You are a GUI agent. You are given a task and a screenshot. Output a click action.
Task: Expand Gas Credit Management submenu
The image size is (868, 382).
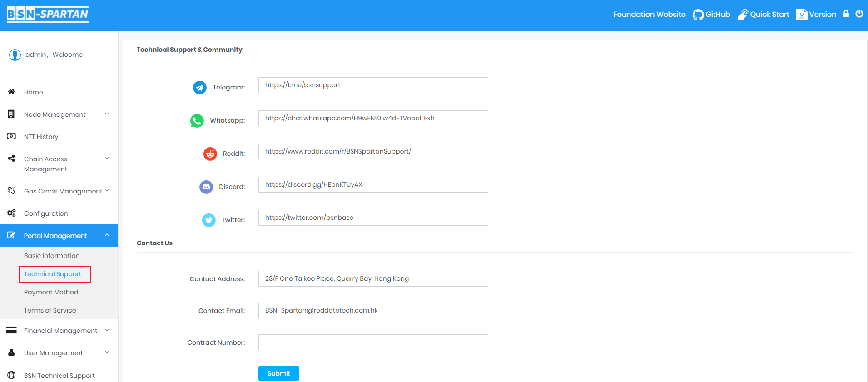click(63, 191)
